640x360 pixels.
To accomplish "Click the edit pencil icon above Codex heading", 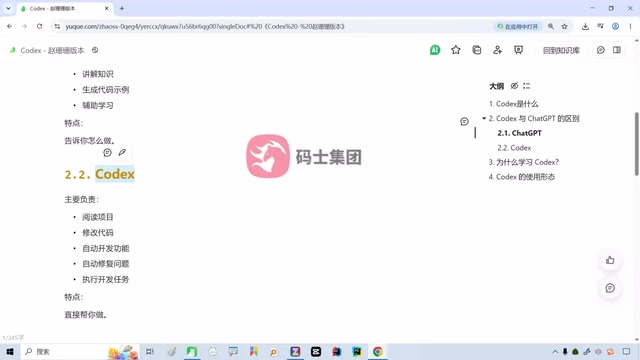I will click(122, 152).
